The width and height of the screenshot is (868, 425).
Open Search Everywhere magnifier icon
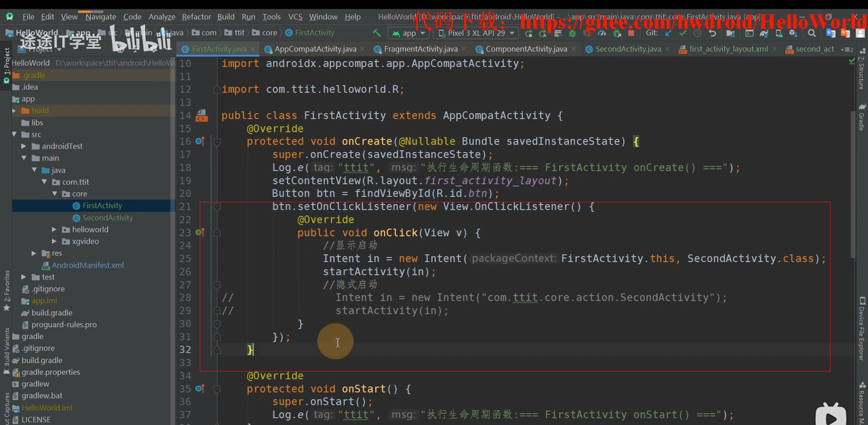click(812, 33)
